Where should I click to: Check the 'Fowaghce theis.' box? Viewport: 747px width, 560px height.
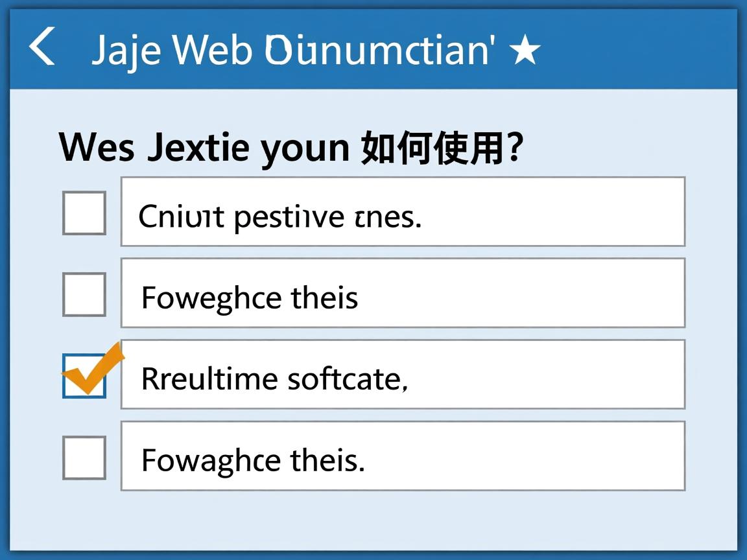(x=84, y=458)
